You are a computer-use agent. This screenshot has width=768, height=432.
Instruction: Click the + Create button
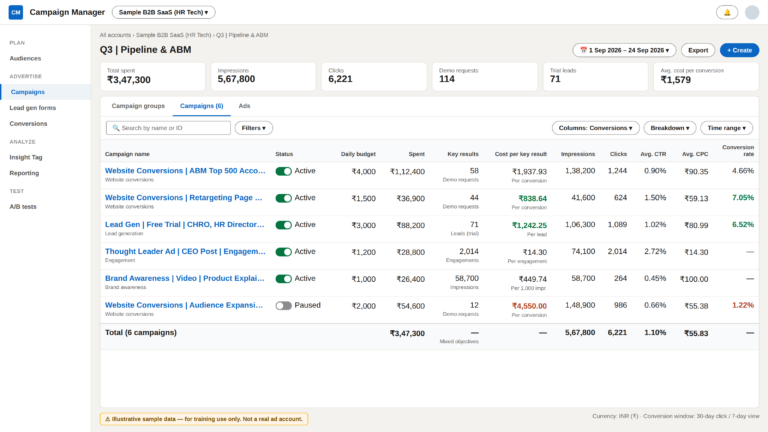pyautogui.click(x=740, y=50)
